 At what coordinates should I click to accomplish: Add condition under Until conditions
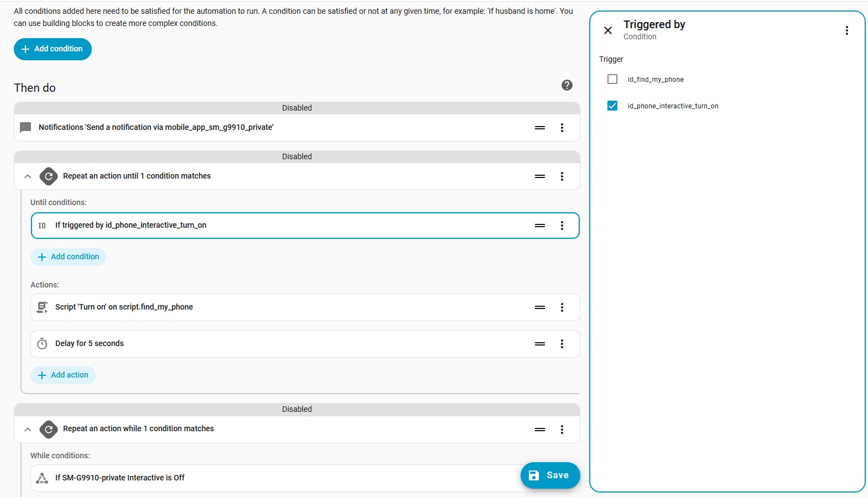68,257
